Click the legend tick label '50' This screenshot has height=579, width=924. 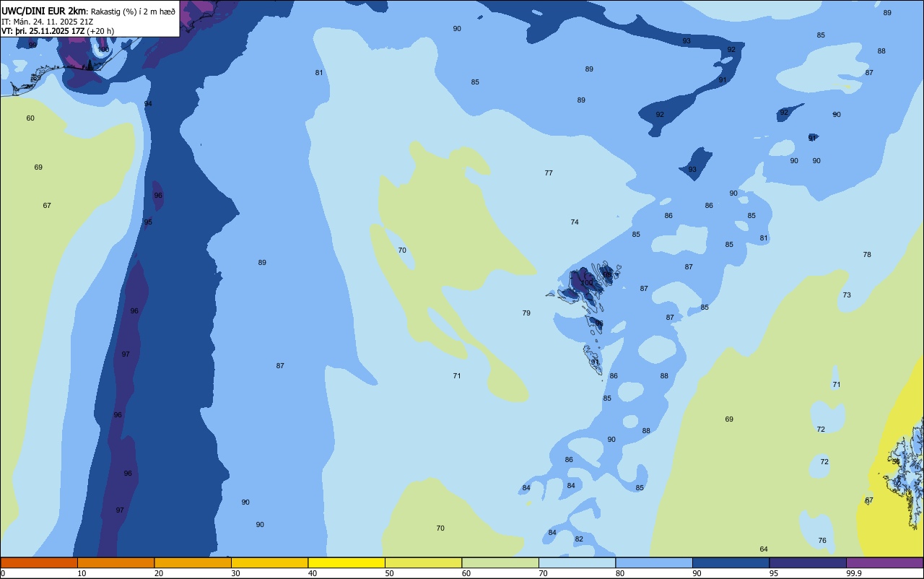389,573
